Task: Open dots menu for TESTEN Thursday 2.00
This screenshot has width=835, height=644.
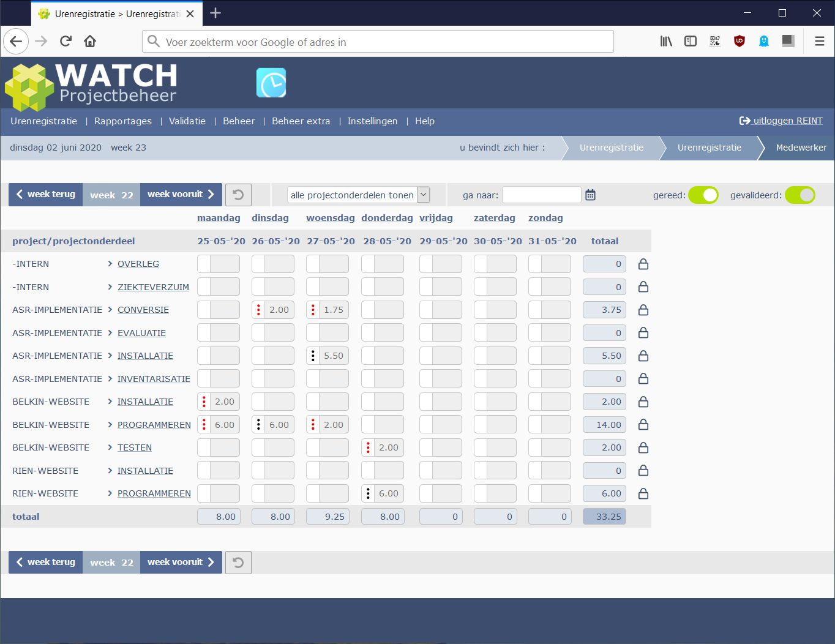Action: 368,447
